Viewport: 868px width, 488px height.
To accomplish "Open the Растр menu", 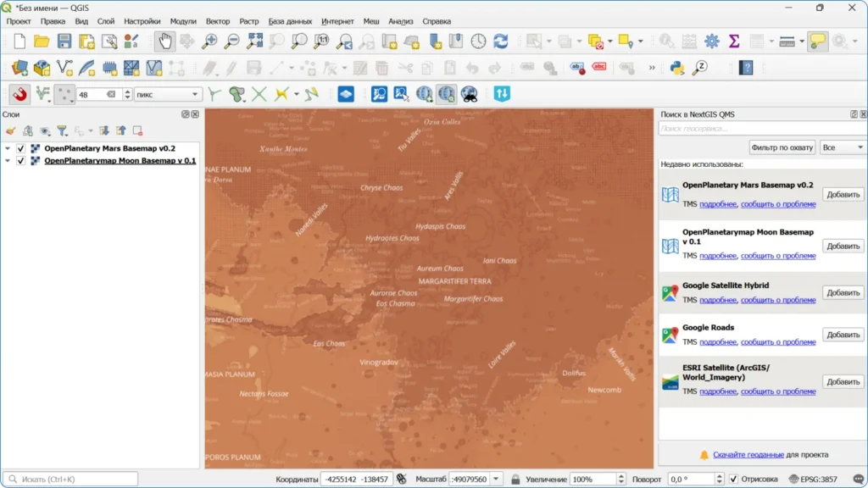I will click(x=249, y=21).
